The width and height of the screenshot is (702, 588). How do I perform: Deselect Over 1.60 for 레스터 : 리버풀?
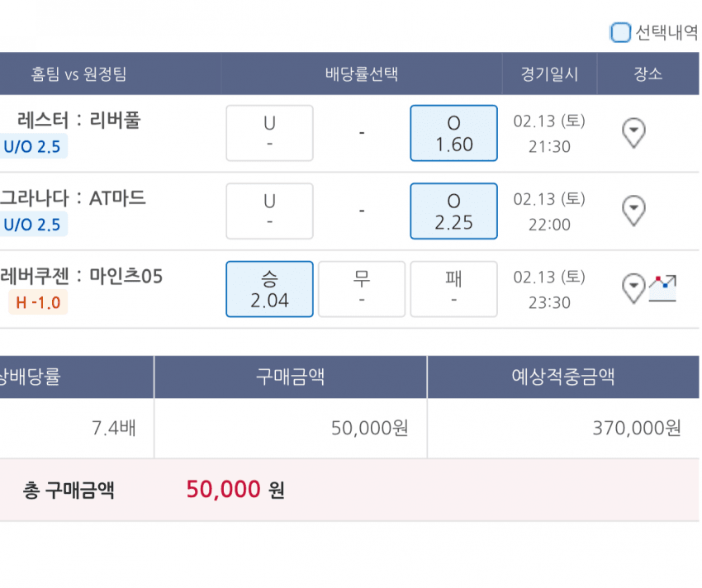453,133
